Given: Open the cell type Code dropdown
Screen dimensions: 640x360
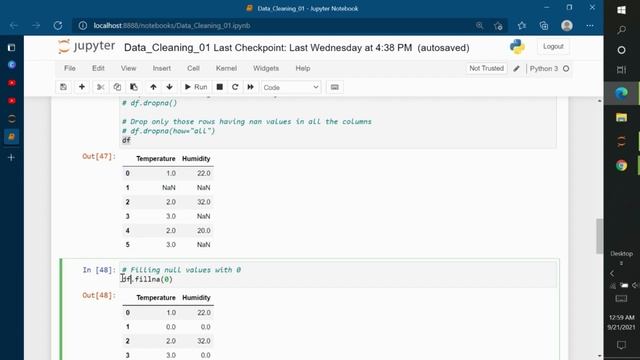Looking at the screenshot, I should (x=291, y=87).
